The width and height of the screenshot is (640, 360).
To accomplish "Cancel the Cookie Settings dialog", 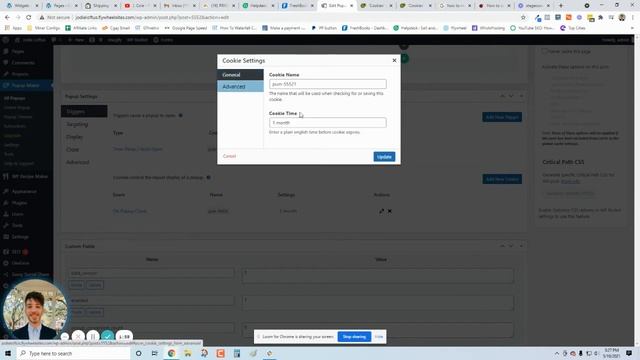I will [229, 156].
